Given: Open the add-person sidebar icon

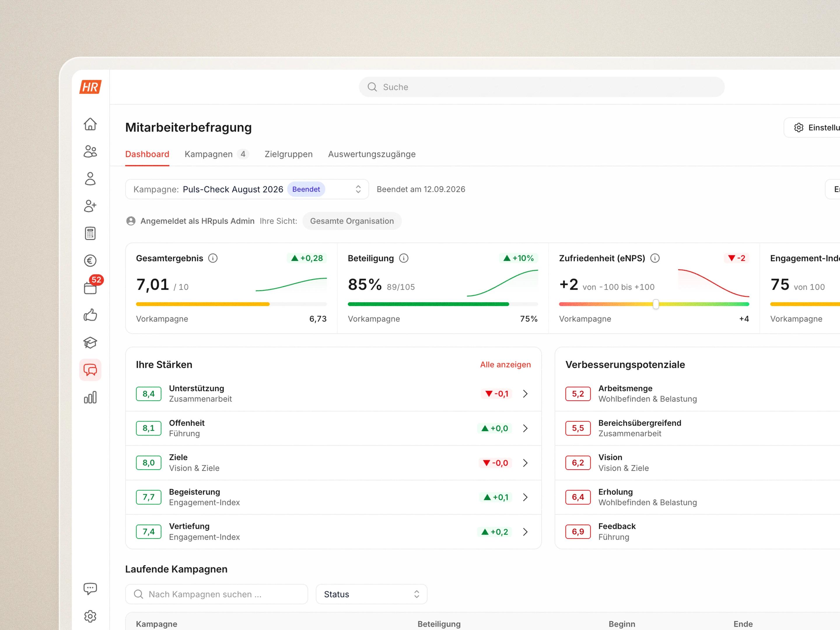Looking at the screenshot, I should (x=90, y=206).
